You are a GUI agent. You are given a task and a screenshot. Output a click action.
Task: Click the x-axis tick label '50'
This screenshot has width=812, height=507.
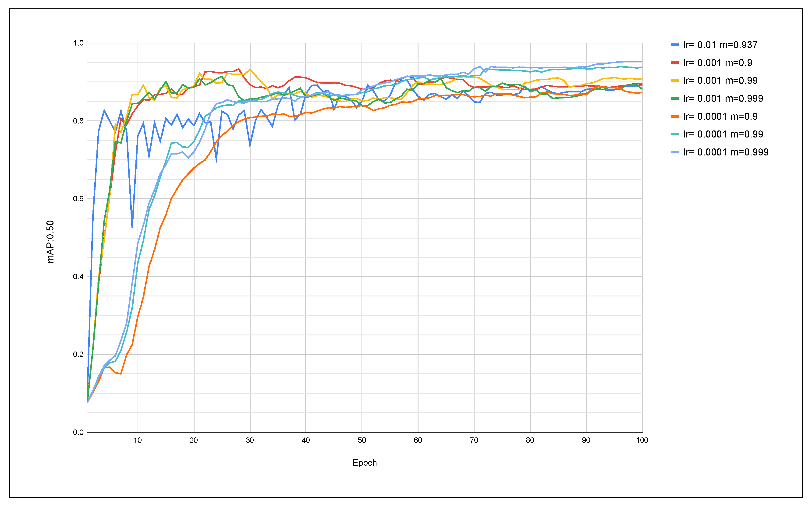coord(362,440)
